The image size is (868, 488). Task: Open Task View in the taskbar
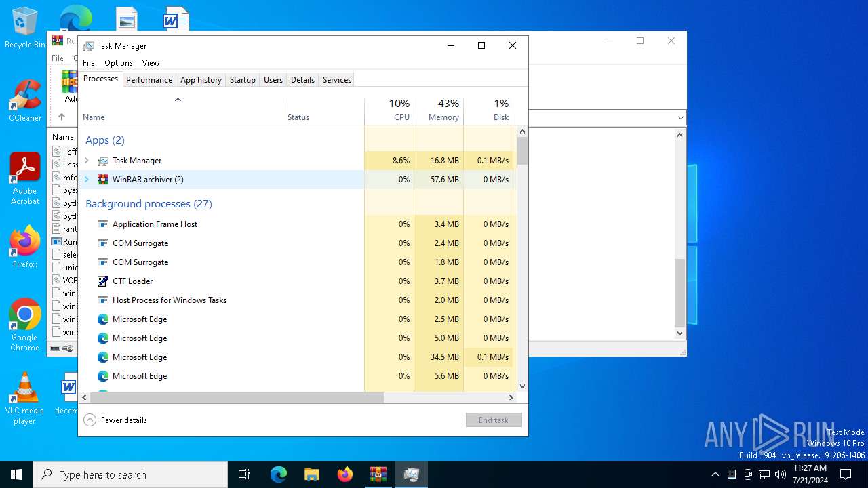[244, 474]
